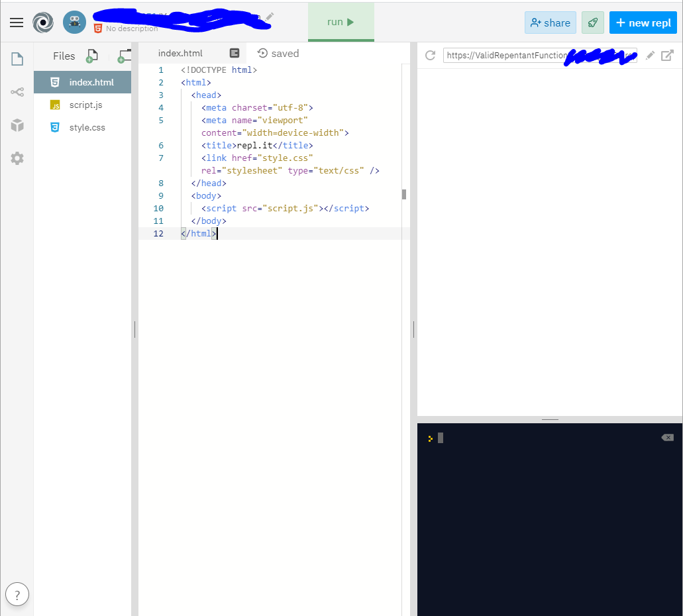
Task: Toggle the code formatting icon
Action: coord(235,53)
